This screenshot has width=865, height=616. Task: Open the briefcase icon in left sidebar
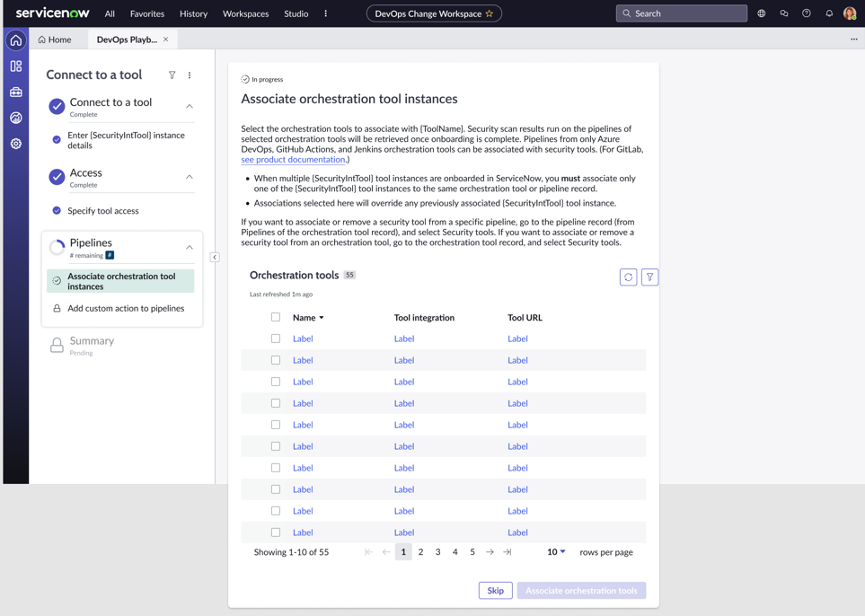click(16, 92)
